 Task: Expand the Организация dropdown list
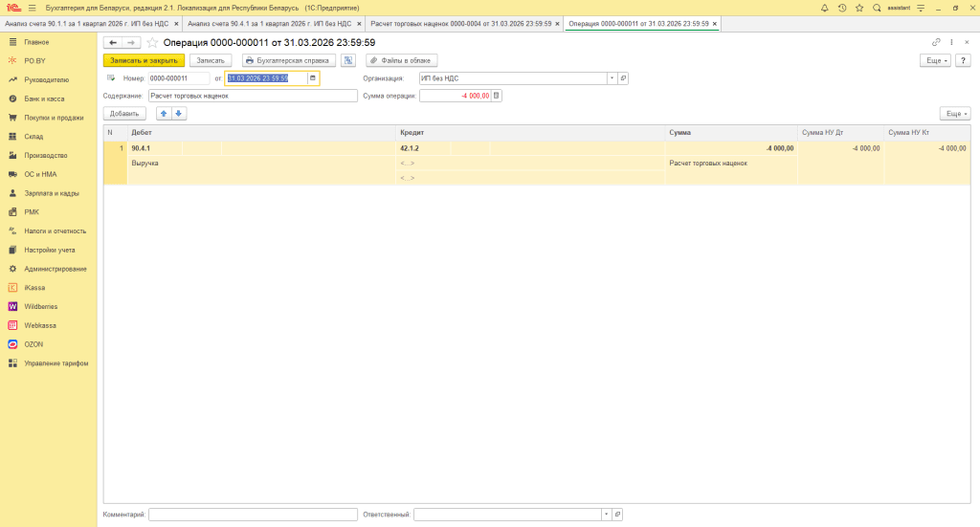[x=612, y=78]
